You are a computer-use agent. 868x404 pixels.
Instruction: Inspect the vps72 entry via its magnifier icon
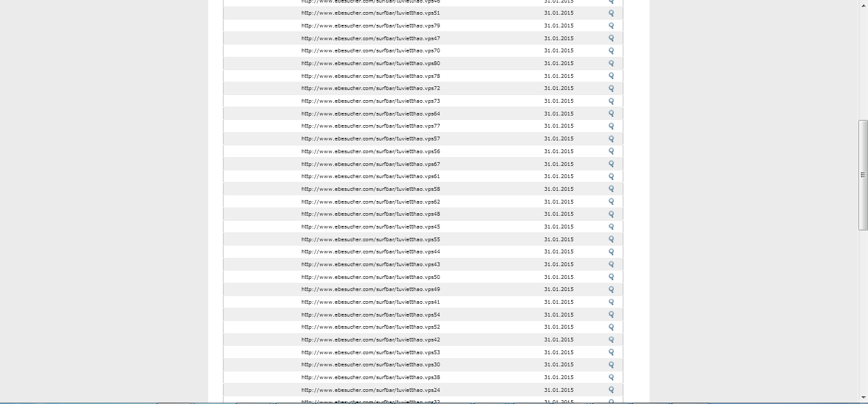coord(611,89)
